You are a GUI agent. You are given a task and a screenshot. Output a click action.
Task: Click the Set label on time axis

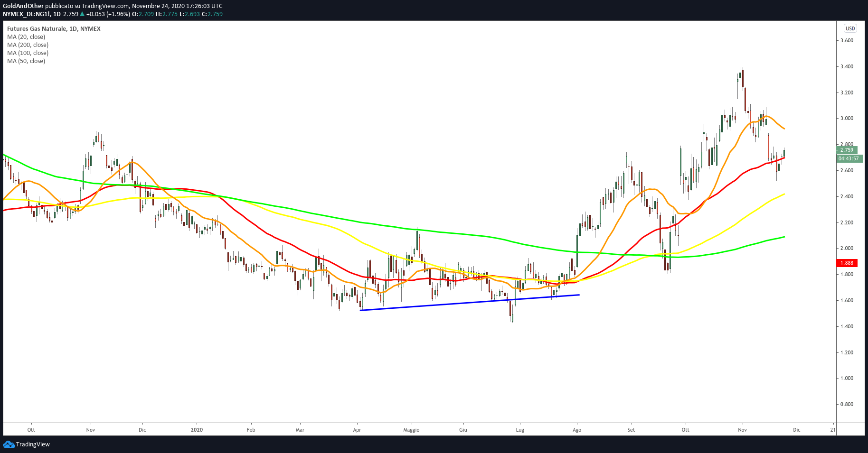tap(631, 430)
